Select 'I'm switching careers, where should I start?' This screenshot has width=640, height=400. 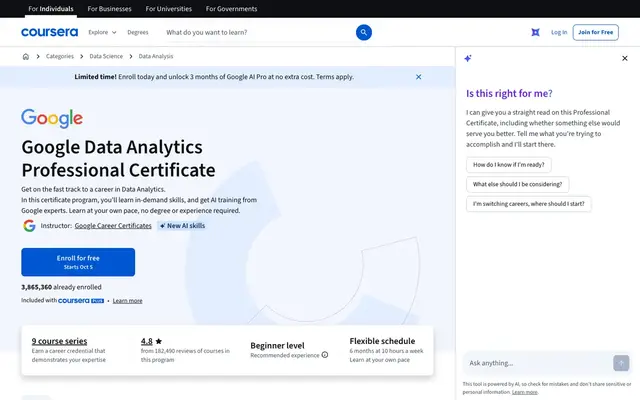click(529, 204)
